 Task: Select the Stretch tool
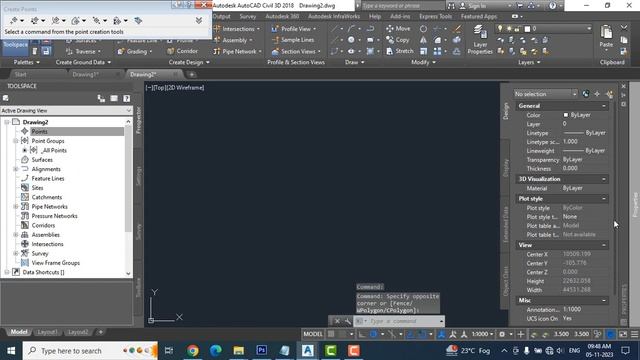tap(400, 51)
